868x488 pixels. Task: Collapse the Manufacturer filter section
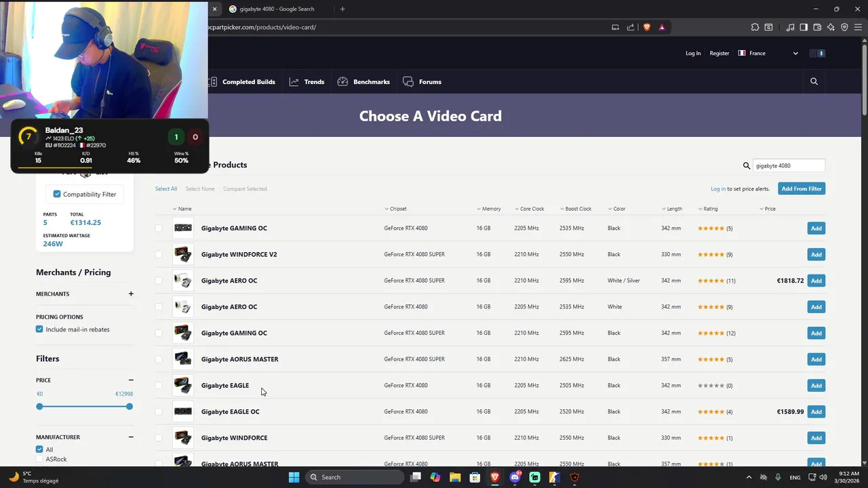pyautogui.click(x=131, y=437)
